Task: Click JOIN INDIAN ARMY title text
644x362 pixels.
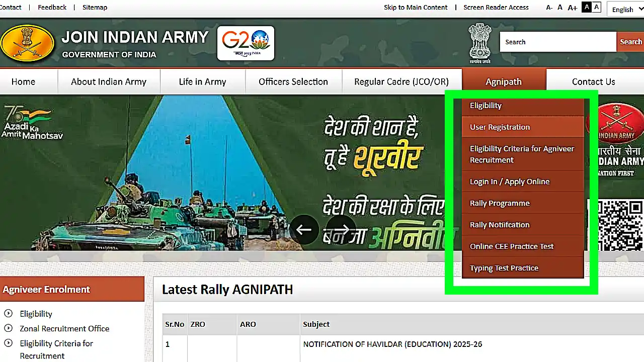Action: point(135,37)
